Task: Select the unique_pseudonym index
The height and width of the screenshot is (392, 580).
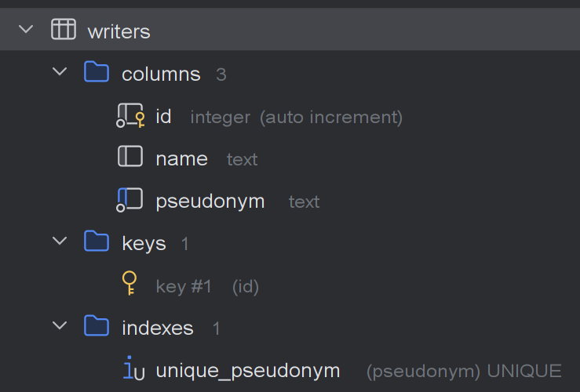Action: [x=248, y=371]
